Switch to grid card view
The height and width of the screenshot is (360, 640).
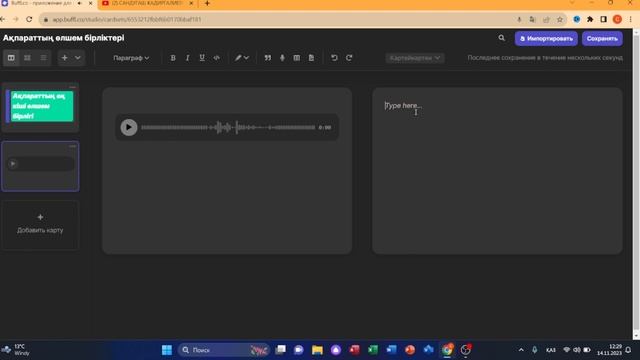tap(27, 58)
